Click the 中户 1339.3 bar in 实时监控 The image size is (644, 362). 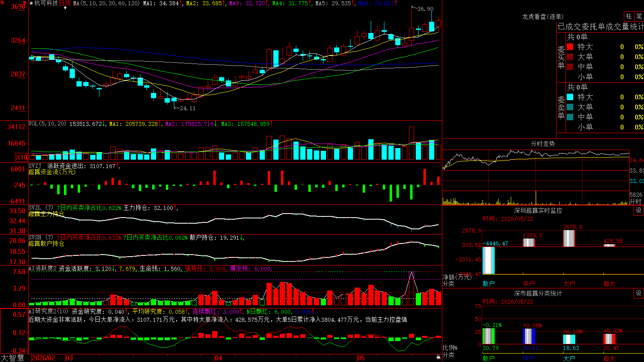point(529,243)
